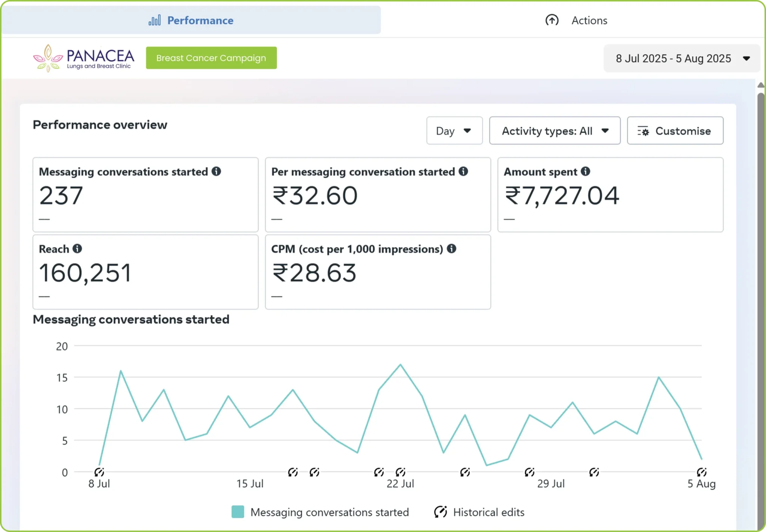This screenshot has width=766, height=532.
Task: Click the Panacea clinic logo
Action: [83, 58]
